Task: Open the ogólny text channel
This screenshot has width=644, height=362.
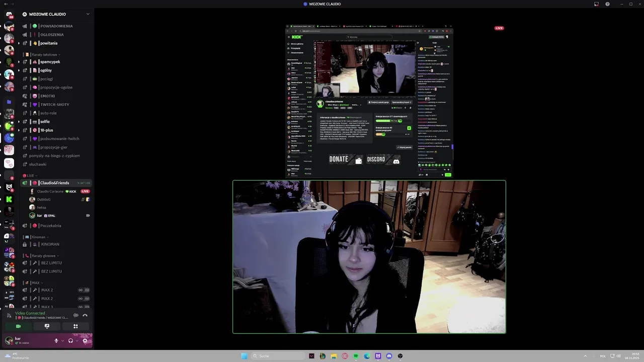Action: pyautogui.click(x=55, y=70)
